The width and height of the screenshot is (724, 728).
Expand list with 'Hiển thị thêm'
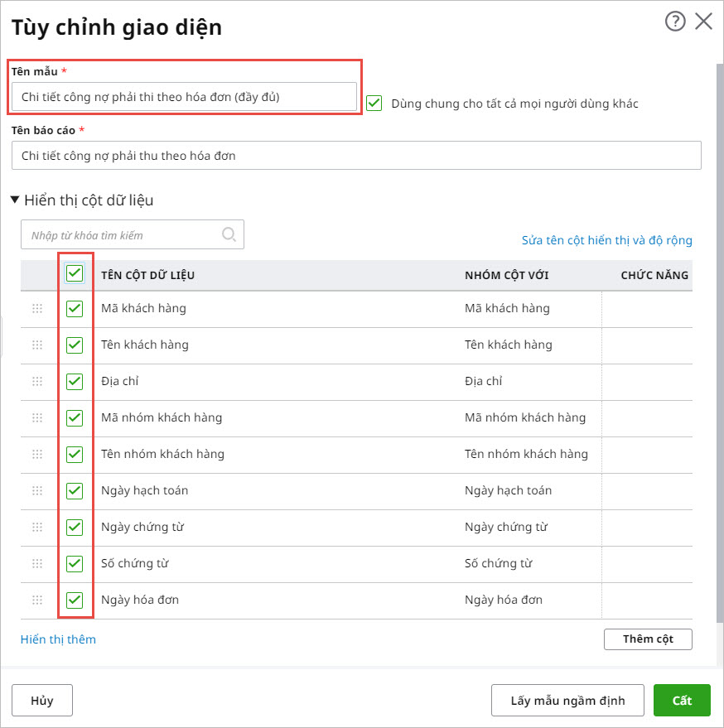click(x=58, y=639)
